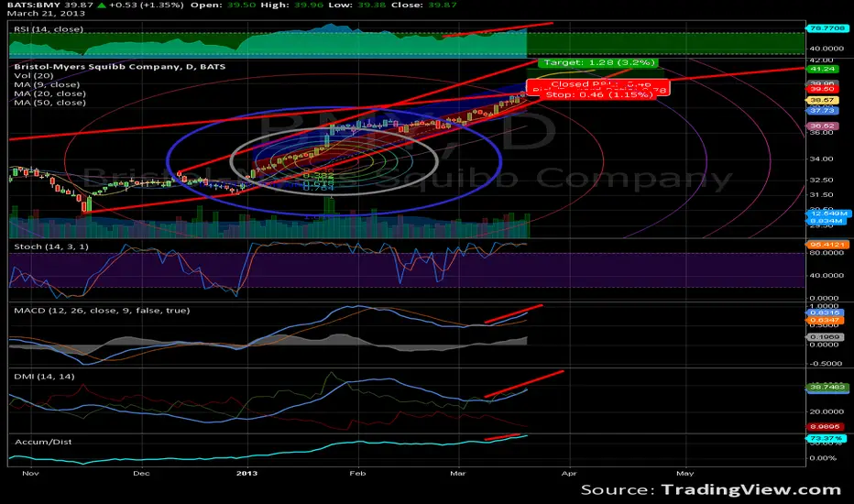This screenshot has width=854, height=504.
Task: Click the 12.549M volume tag
Action: tap(827, 214)
